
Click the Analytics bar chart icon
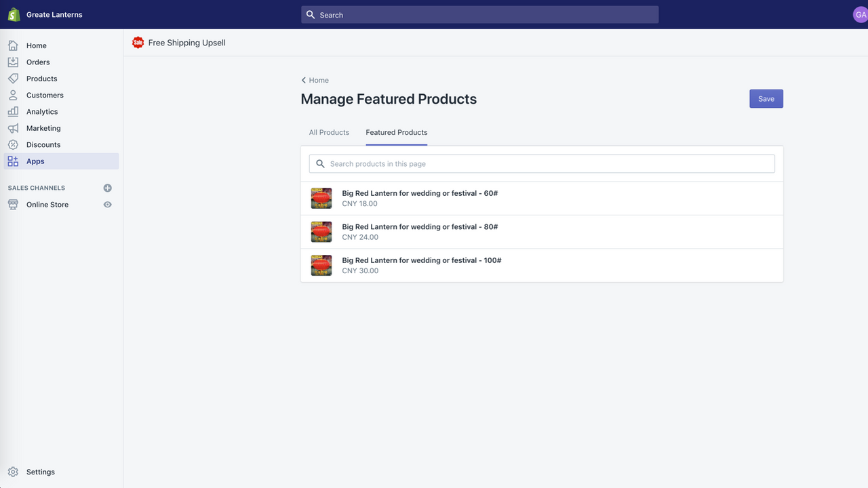click(13, 112)
